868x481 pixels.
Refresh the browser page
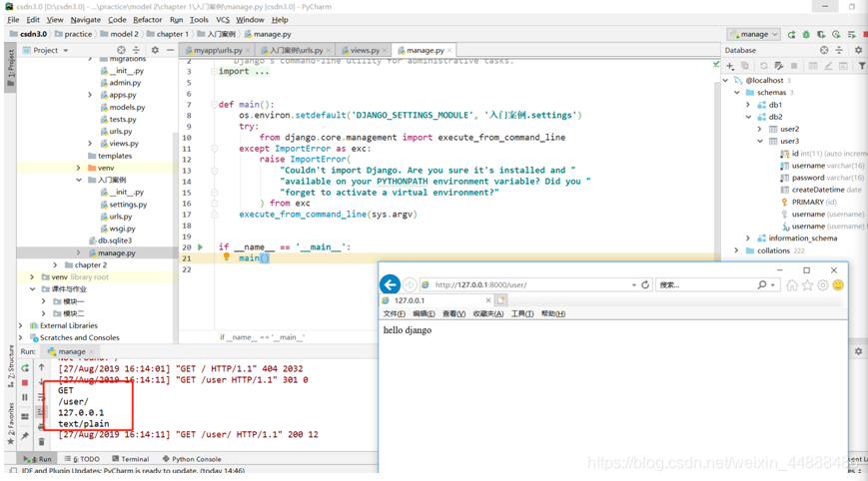point(645,284)
